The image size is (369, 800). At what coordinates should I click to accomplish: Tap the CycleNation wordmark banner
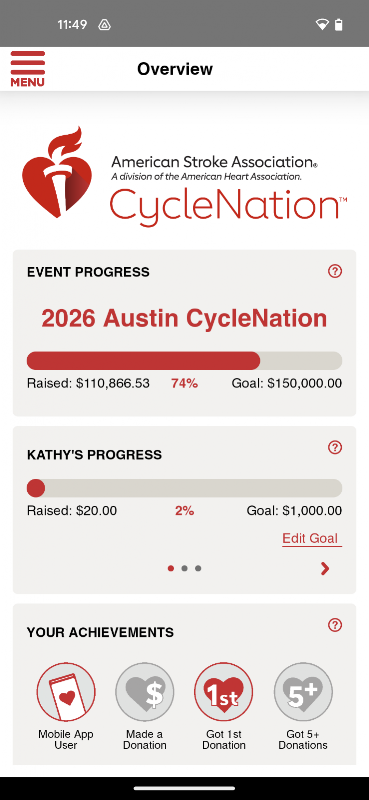(228, 205)
